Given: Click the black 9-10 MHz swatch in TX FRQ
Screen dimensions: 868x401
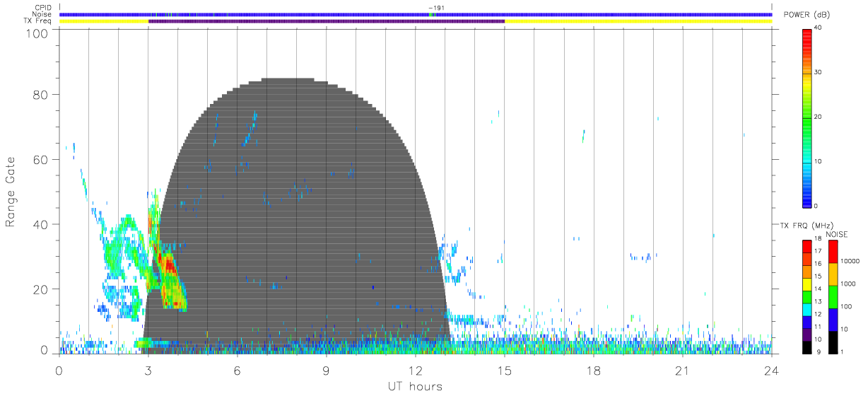Looking at the screenshot, I should click(807, 346).
